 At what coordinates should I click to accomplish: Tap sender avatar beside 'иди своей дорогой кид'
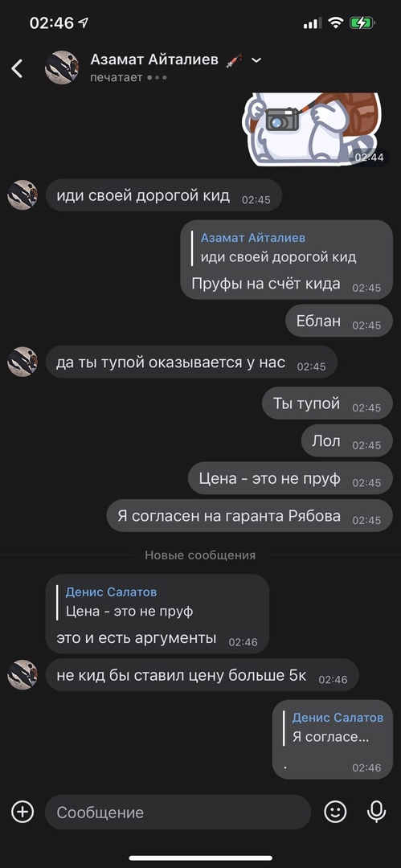[x=23, y=194]
